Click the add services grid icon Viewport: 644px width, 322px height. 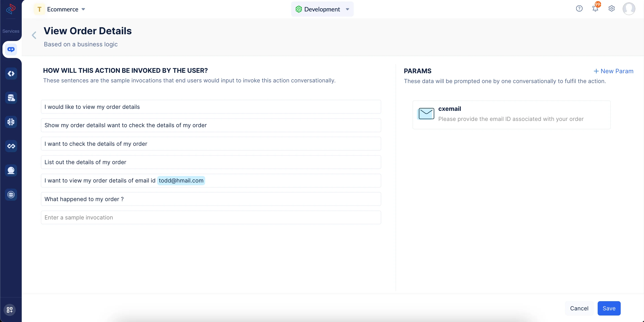[10, 310]
